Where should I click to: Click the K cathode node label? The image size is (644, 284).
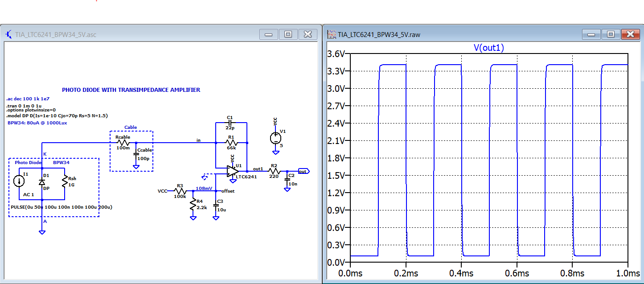pos(45,154)
